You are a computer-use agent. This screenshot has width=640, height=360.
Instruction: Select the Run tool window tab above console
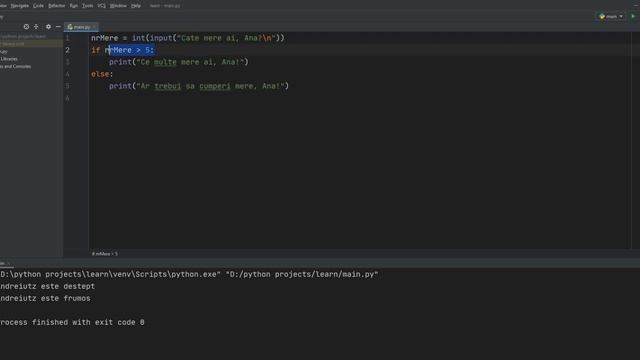5,264
